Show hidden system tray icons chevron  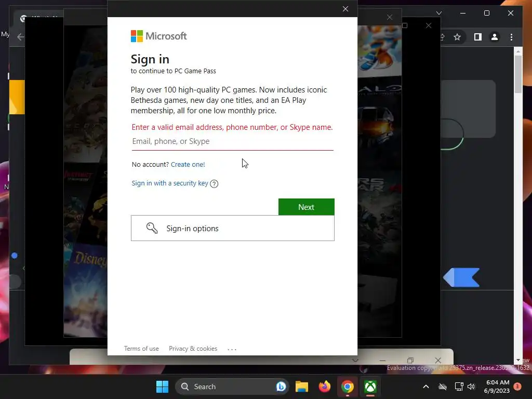point(426,387)
